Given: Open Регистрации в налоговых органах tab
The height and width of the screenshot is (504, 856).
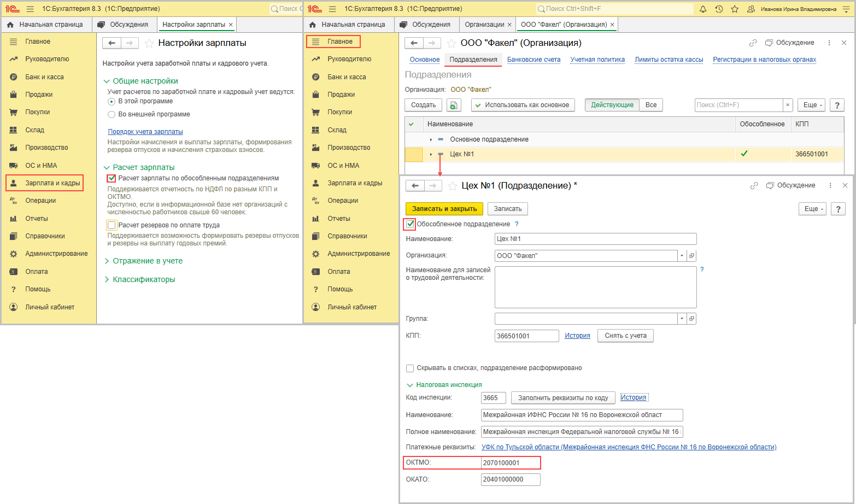Looking at the screenshot, I should 764,60.
